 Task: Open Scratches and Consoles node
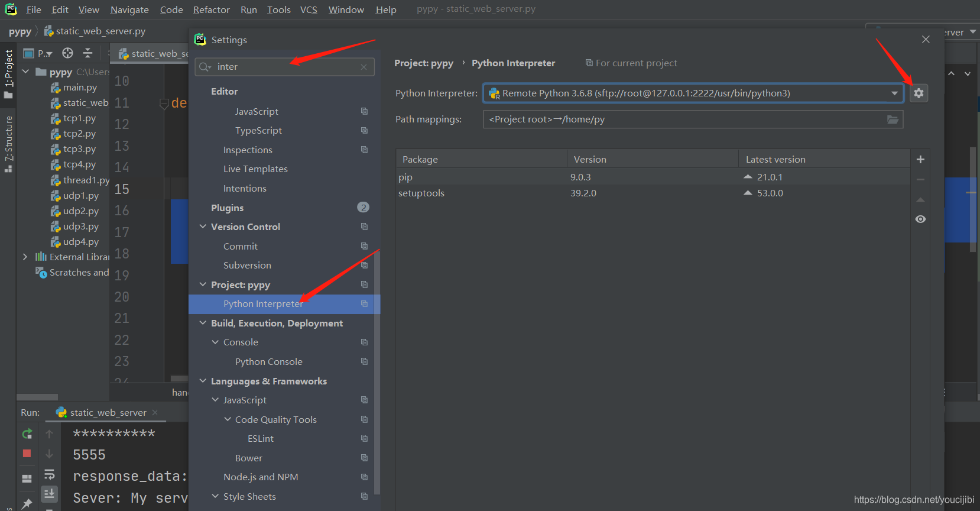[x=72, y=272]
